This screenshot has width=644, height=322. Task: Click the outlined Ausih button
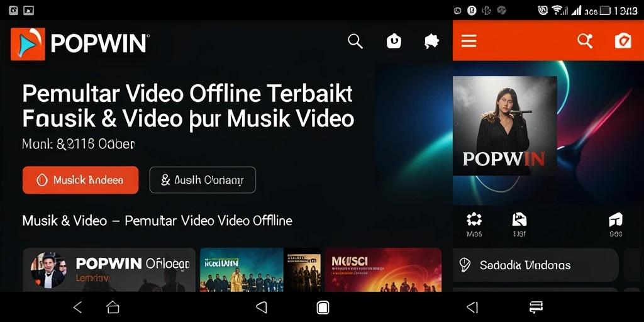tap(203, 180)
